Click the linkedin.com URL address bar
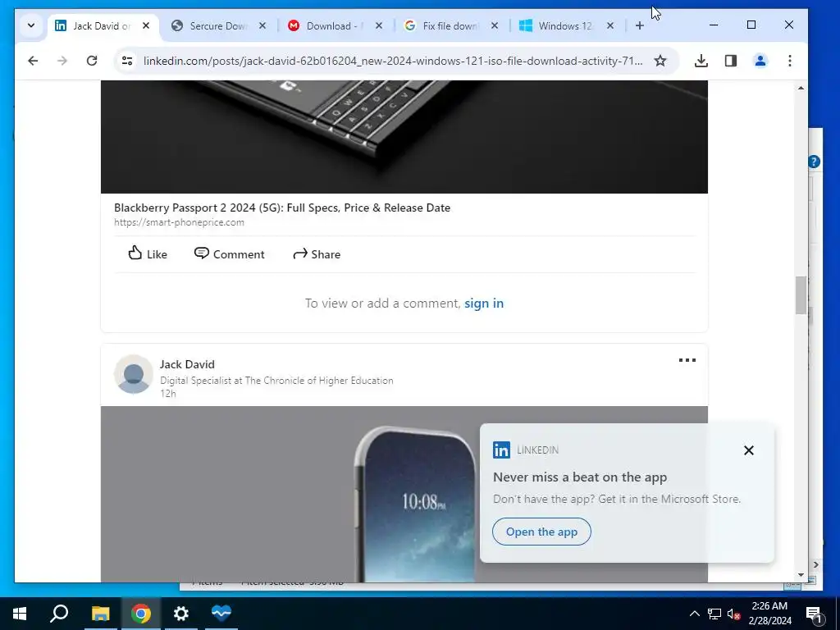The height and width of the screenshot is (630, 840). pos(393,61)
